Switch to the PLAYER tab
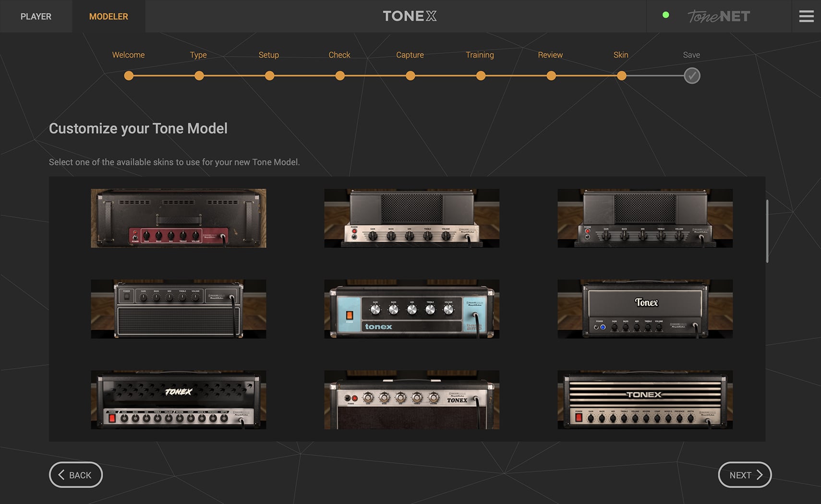Viewport: 821px width, 504px height. coord(36,16)
